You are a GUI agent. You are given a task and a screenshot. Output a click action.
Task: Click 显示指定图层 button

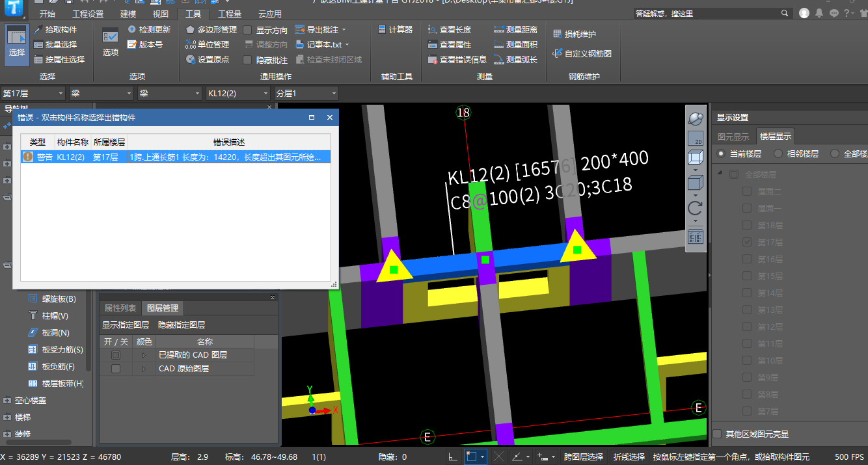tap(126, 325)
